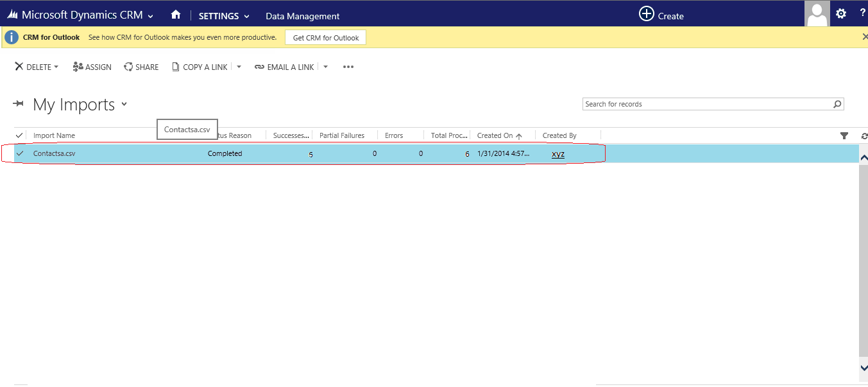Click the Get CRM for Outlook button

pos(325,38)
